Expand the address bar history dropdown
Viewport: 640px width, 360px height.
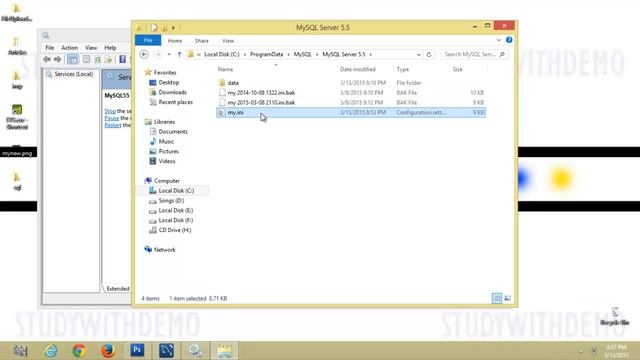[x=418, y=54]
